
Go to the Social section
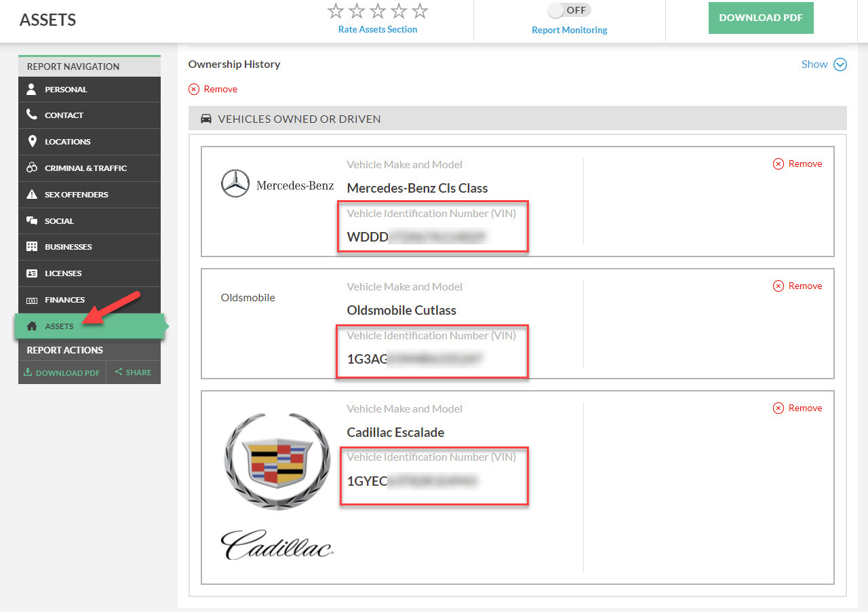(90, 221)
